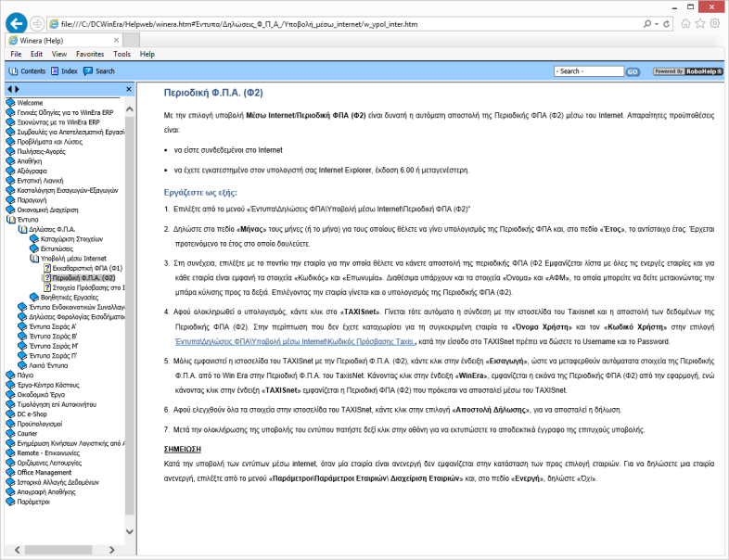Expand the Καταχώριση Στοιχείων book node
The height and width of the screenshot is (560, 729).
tap(34, 239)
